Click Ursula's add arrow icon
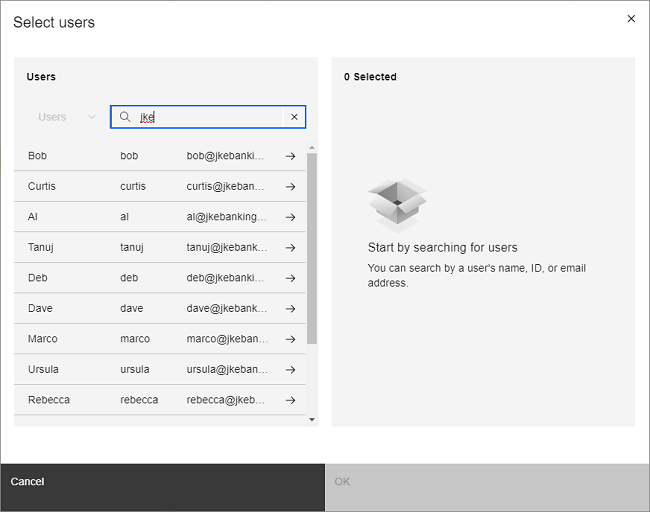This screenshot has width=650, height=512. (x=290, y=370)
